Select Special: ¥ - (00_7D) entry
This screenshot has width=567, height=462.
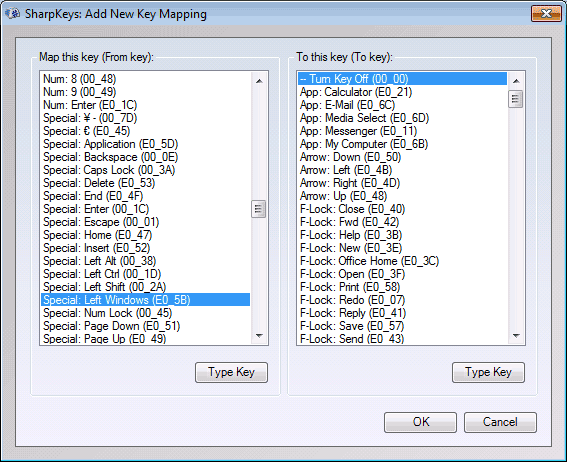(x=145, y=118)
